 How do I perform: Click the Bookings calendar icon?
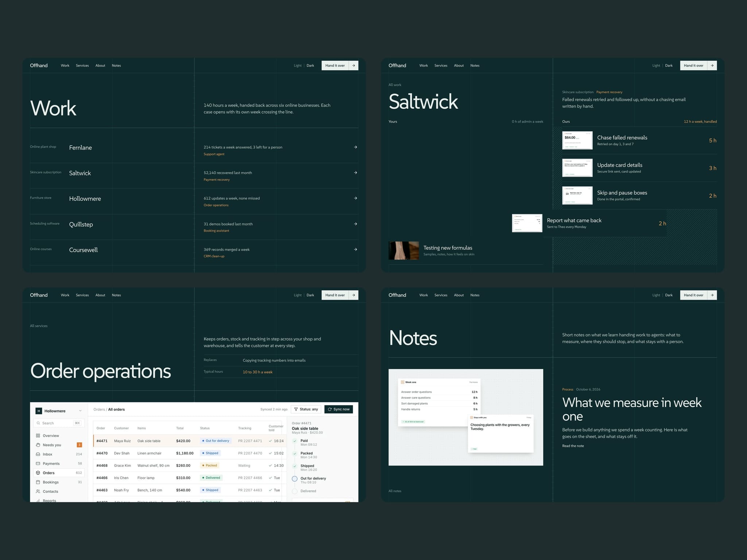tap(38, 482)
